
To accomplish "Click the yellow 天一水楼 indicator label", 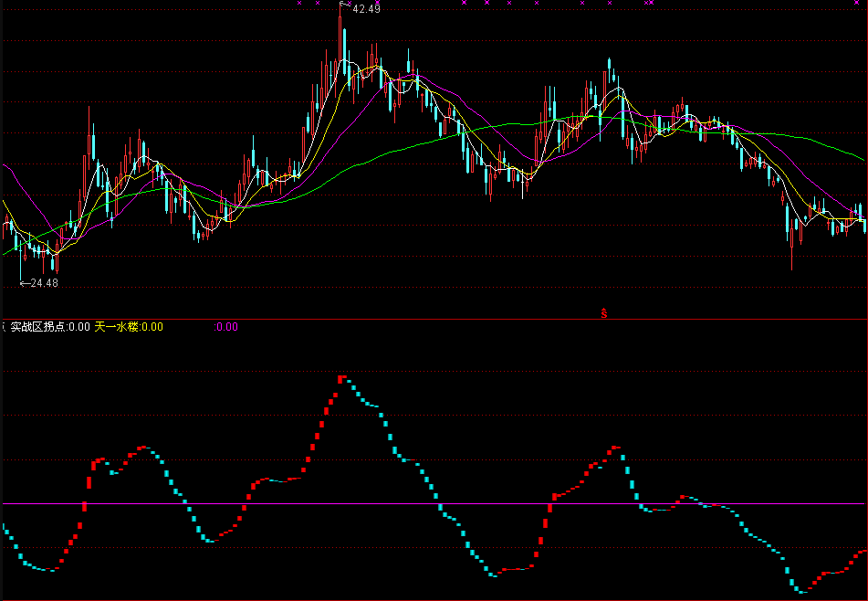I will [116, 327].
